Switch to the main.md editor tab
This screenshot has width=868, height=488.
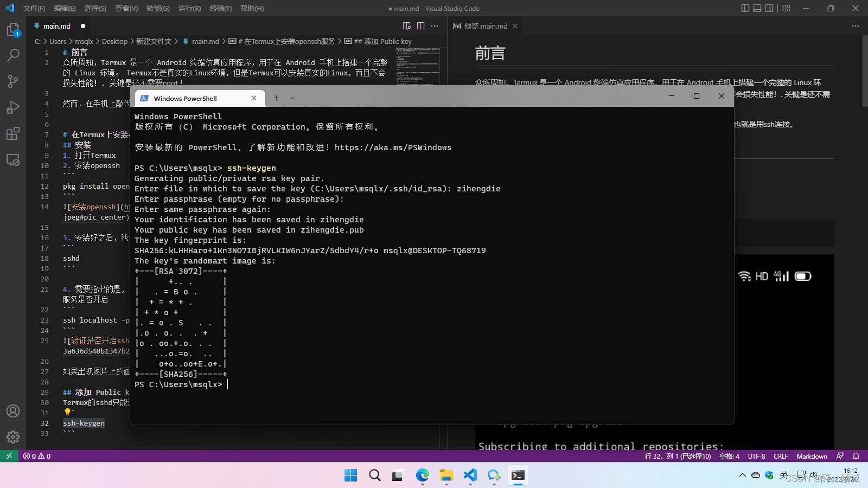[57, 26]
